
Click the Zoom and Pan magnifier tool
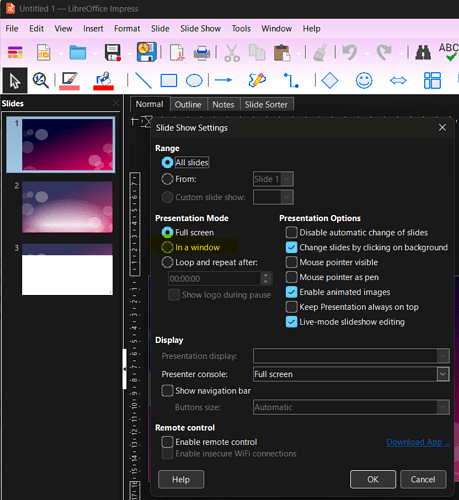40,80
